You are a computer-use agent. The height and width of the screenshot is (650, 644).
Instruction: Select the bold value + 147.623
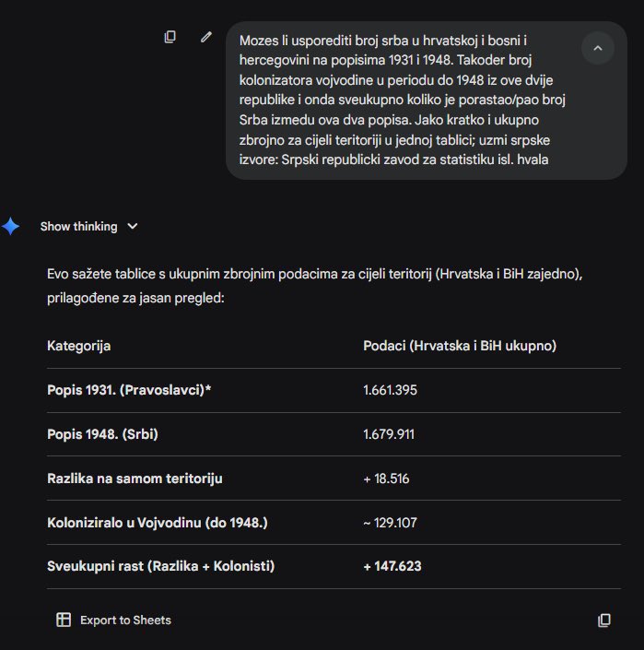tap(392, 566)
